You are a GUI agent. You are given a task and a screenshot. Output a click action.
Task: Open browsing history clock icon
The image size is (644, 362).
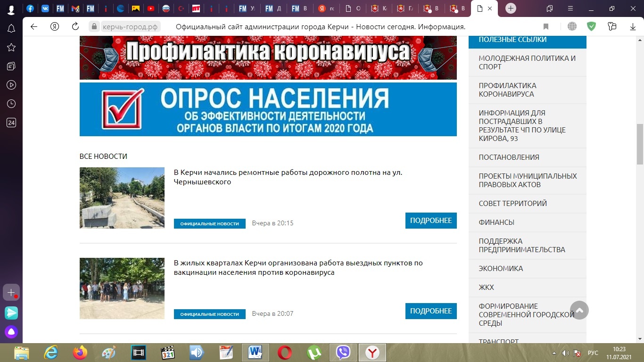pyautogui.click(x=11, y=104)
